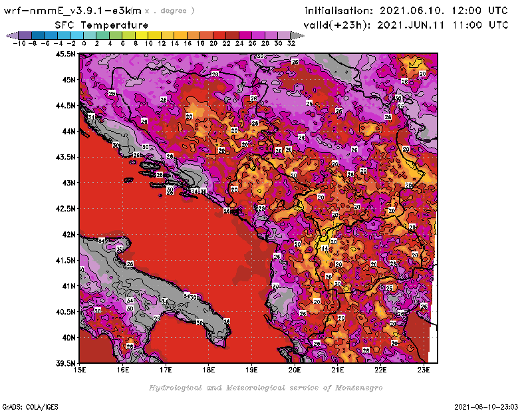The image size is (532, 411).
Task: Click the 15E longitude label
Action: click(x=80, y=370)
